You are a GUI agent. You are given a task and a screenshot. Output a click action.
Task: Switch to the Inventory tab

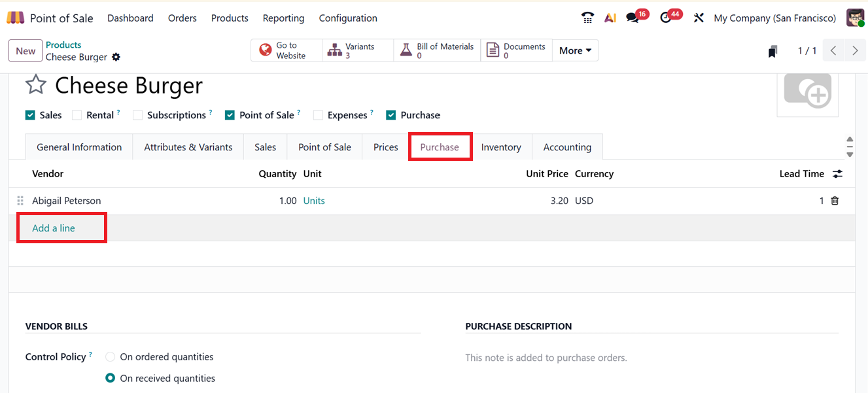[x=502, y=146]
